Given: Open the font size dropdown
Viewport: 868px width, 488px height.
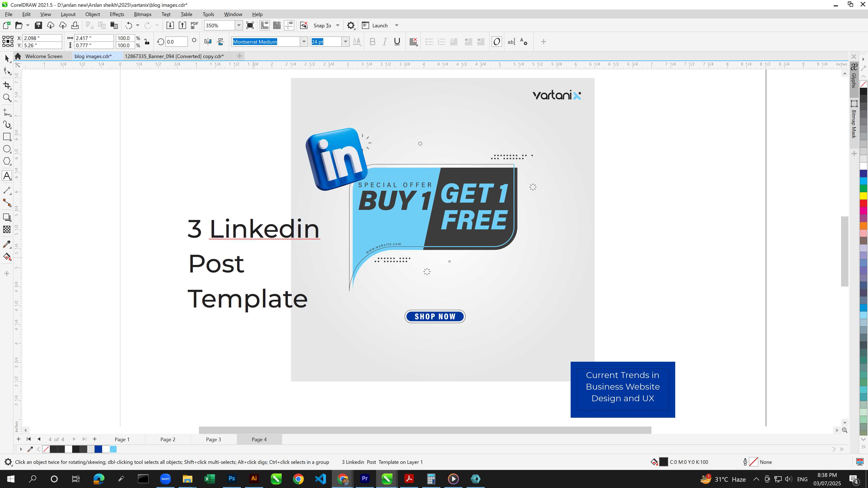Looking at the screenshot, I should (x=345, y=41).
